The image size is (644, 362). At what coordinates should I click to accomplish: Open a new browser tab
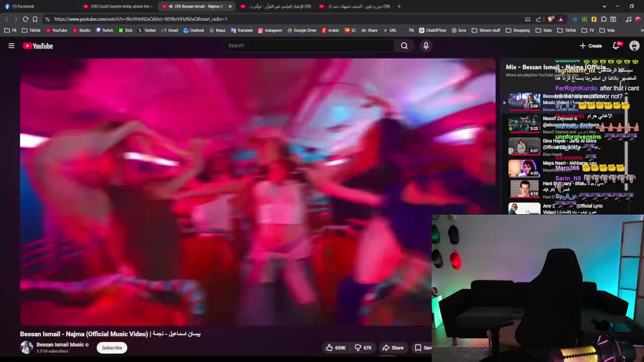399,7
